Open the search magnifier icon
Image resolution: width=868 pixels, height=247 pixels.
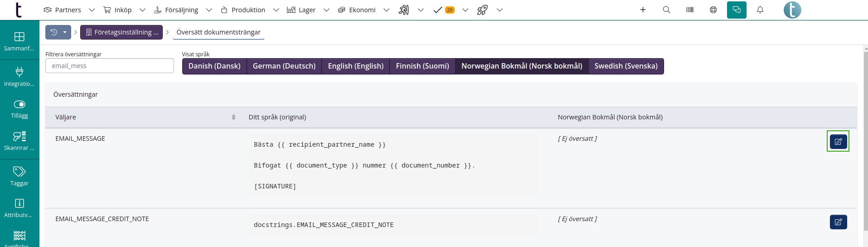(666, 10)
